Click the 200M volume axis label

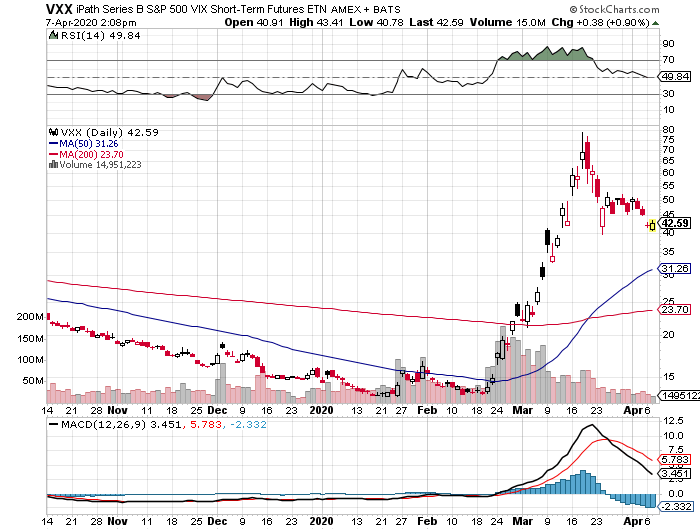(29, 317)
